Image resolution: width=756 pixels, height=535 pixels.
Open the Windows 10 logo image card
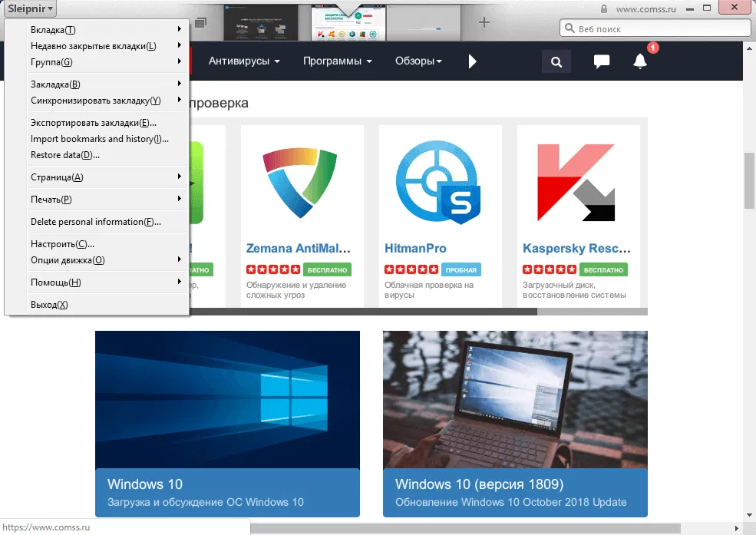[x=228, y=400]
